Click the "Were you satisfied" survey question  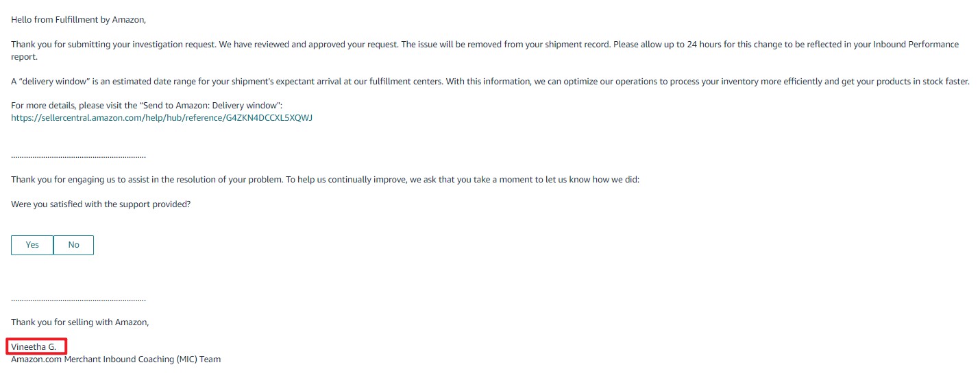point(100,204)
